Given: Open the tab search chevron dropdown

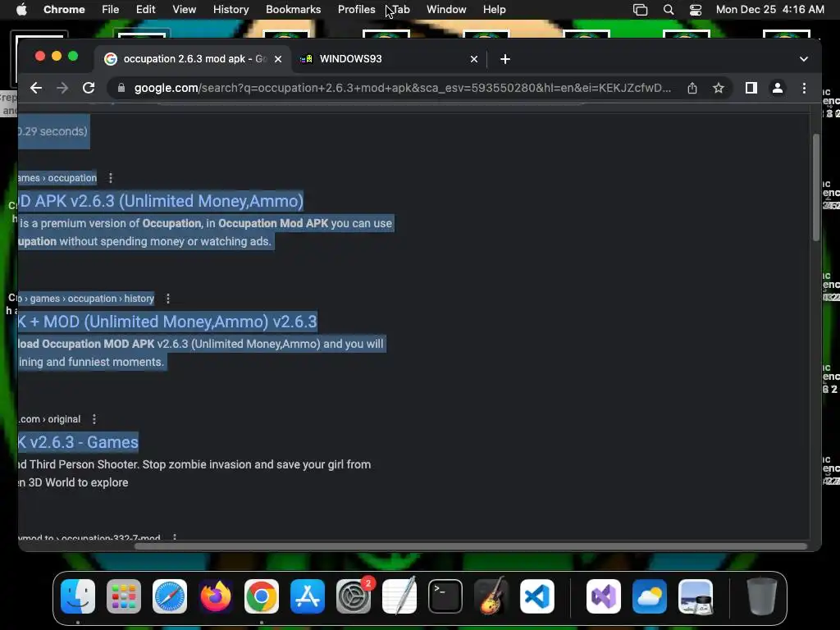Looking at the screenshot, I should [x=804, y=59].
